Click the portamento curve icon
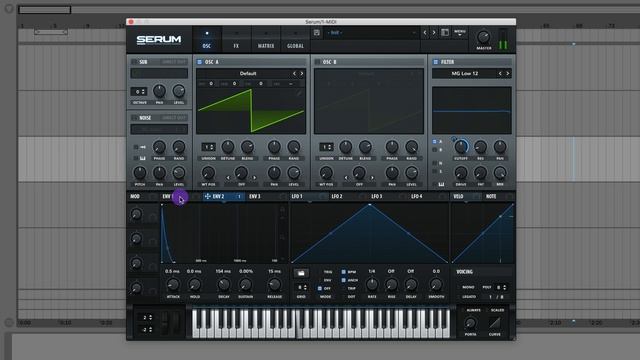The image size is (640, 360). click(495, 324)
